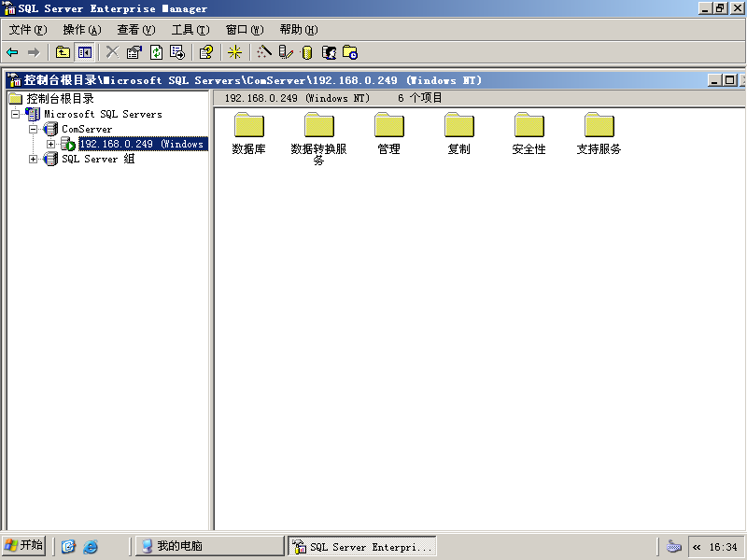The image size is (747, 560).
Task: Select the 192.168.0.249 server tree item
Action: tap(143, 144)
